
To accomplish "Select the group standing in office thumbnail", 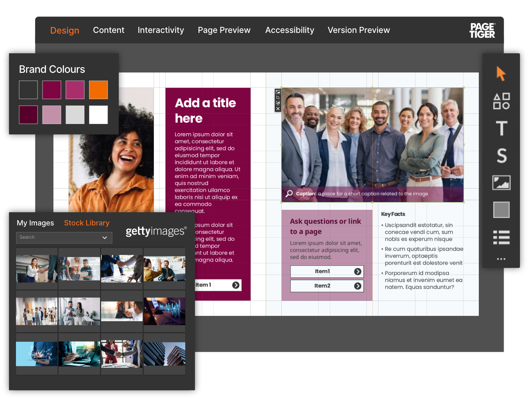I will 37,311.
